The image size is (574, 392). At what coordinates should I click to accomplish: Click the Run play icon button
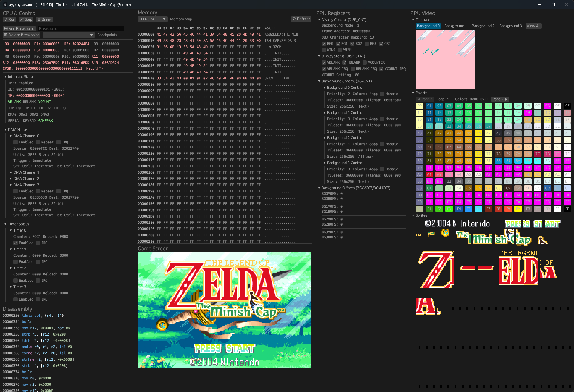10,19
